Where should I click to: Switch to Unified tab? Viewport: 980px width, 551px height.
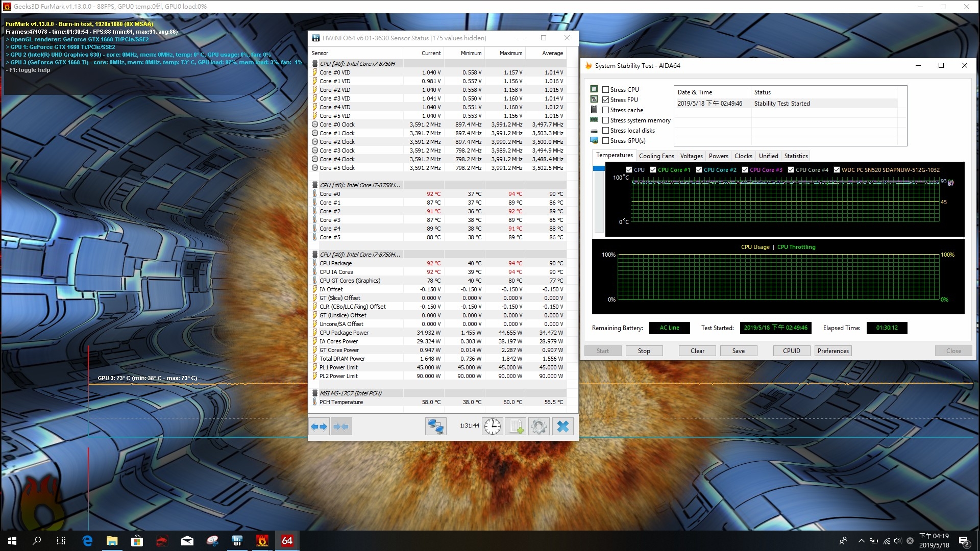(x=768, y=156)
